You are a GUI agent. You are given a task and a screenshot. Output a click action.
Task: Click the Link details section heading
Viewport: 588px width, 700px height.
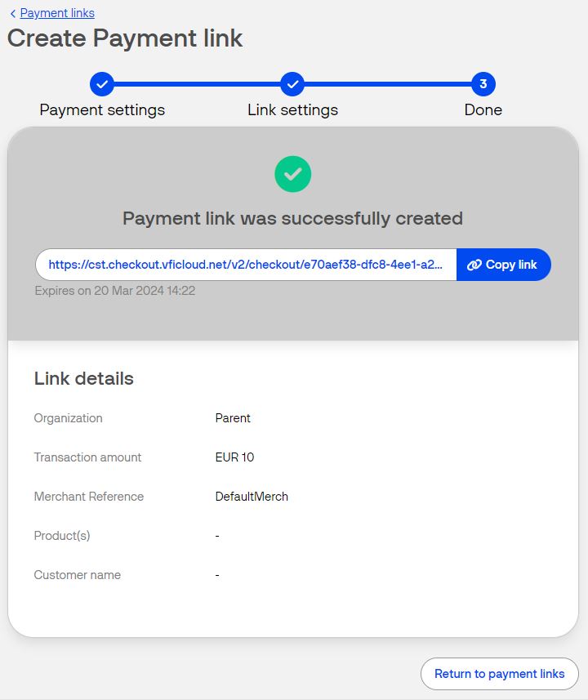tap(85, 378)
